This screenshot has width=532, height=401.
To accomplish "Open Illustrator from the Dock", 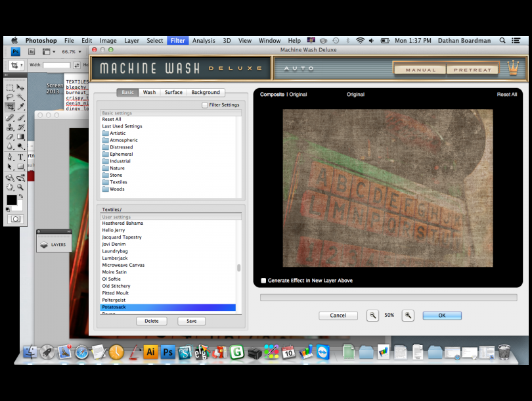I will click(x=150, y=352).
